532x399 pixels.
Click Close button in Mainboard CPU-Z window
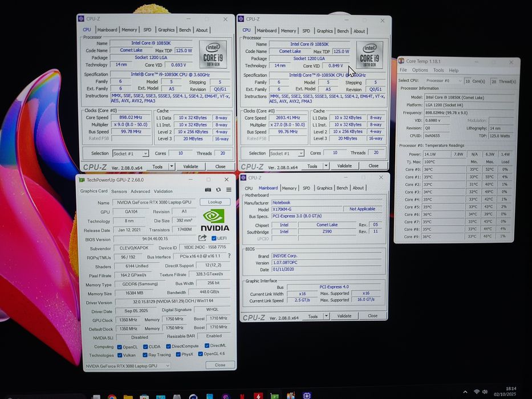point(372,316)
